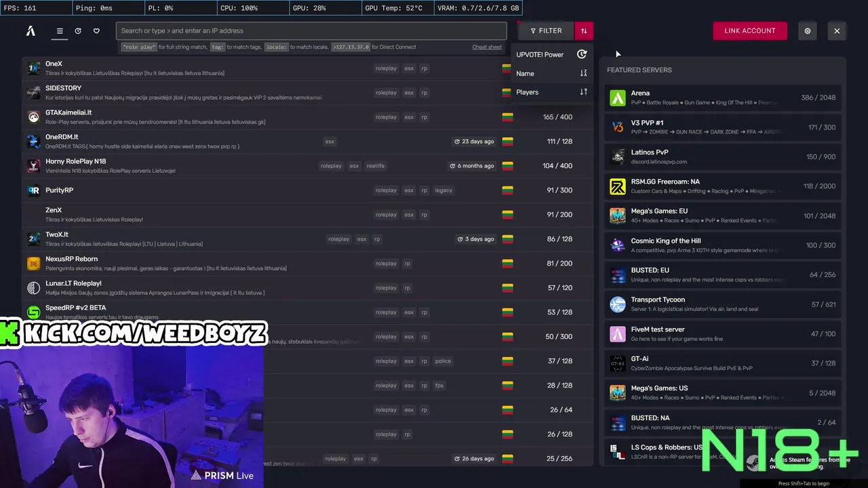The width and height of the screenshot is (868, 488).
Task: Click the PRISM Live overlay logo
Action: 222,475
